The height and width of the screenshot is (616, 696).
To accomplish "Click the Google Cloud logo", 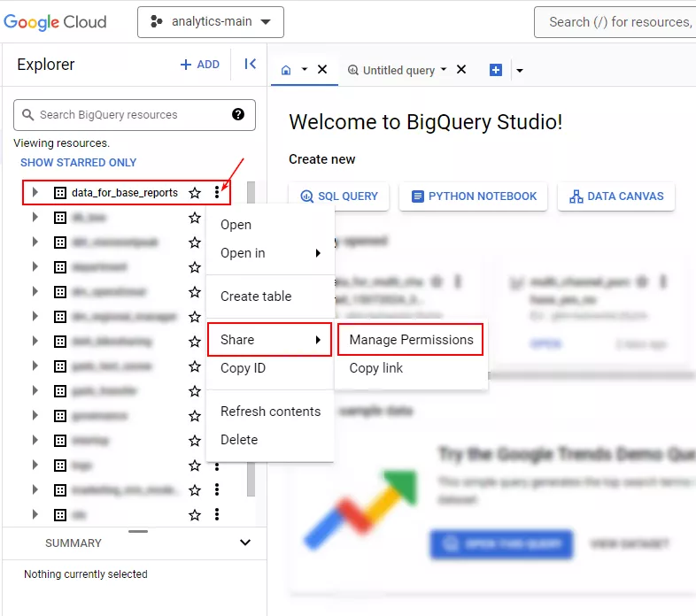I will [55, 22].
